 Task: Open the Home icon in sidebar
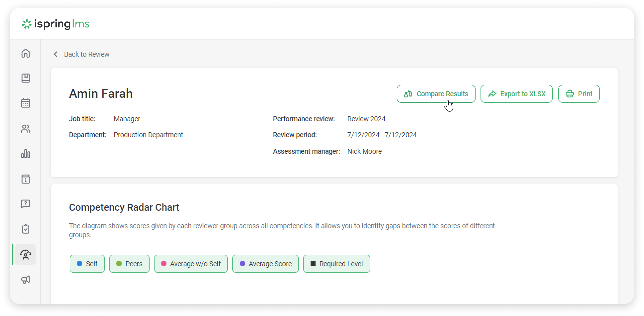click(26, 53)
